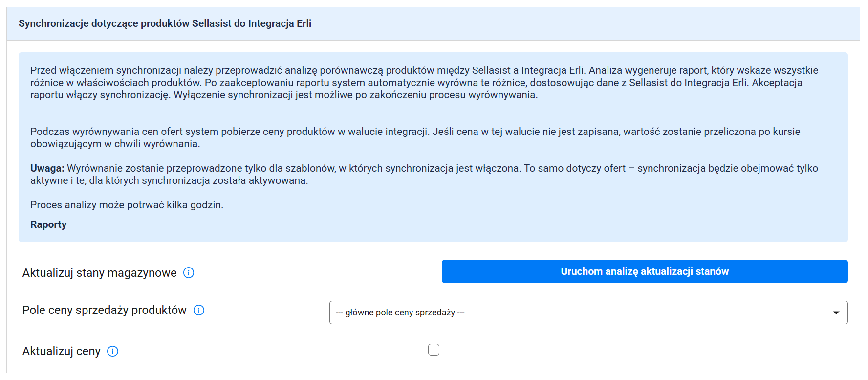Click the Proces analizy może potrwać sentence

127,205
